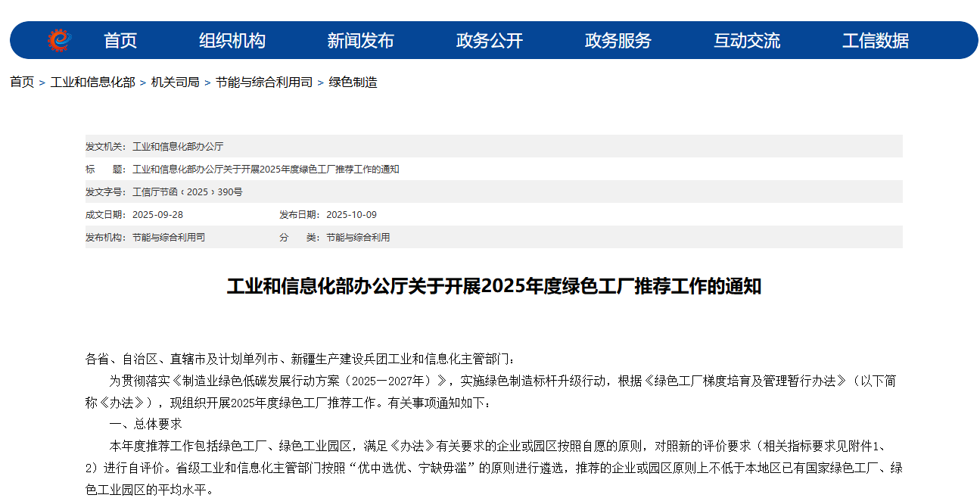Image resolution: width=980 pixels, height=498 pixels.
Task: Select 政务公开 in the top navigation
Action: (x=490, y=41)
